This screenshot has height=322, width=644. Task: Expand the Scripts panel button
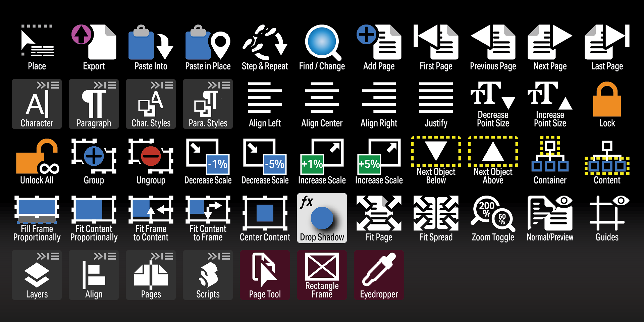pyautogui.click(x=208, y=275)
